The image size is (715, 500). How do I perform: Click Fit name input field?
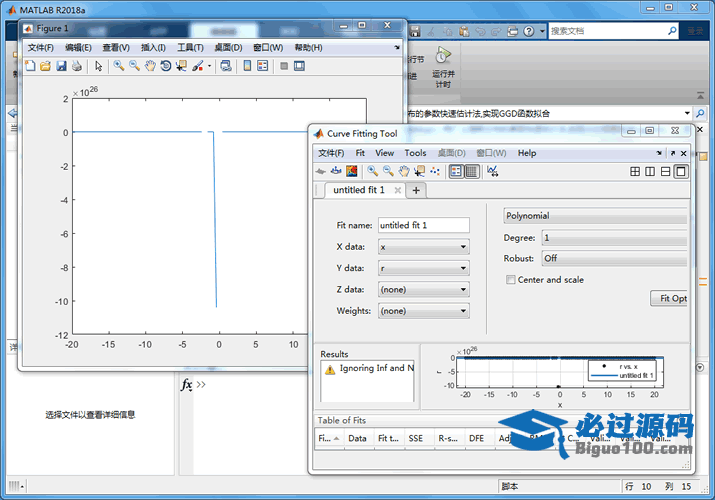point(424,225)
